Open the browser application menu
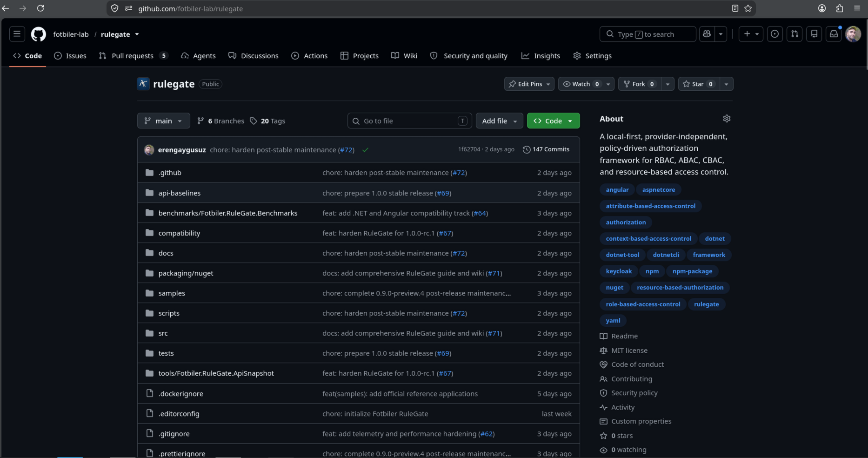Image resolution: width=868 pixels, height=458 pixels. click(x=857, y=8)
